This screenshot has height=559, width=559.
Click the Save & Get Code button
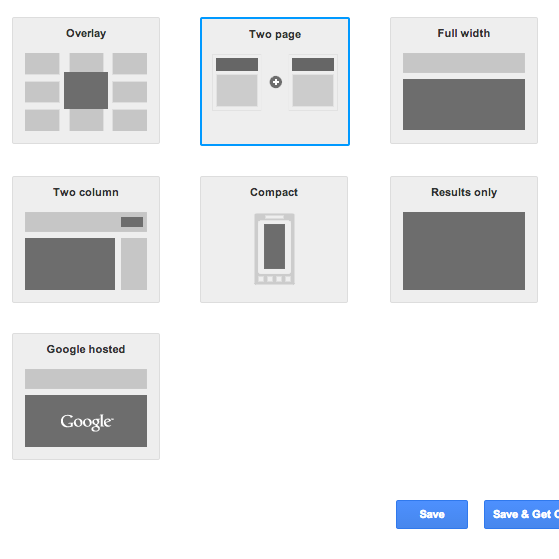522,514
